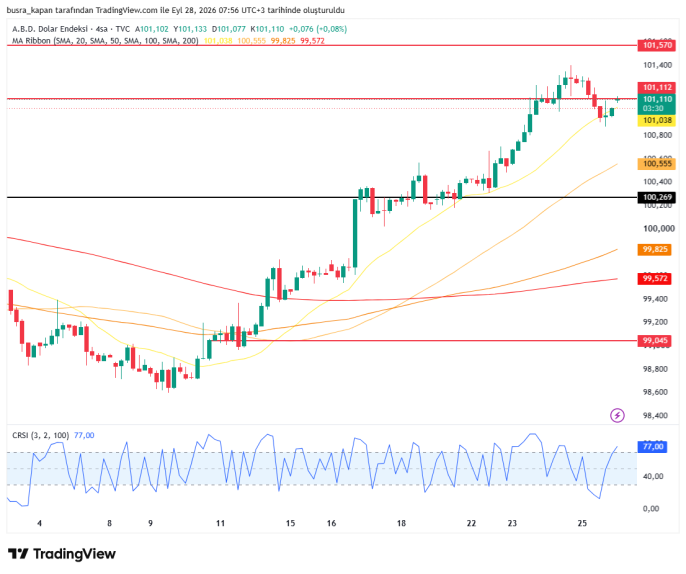Click the date 18 on time axis
686x574 pixels.
[x=401, y=523]
